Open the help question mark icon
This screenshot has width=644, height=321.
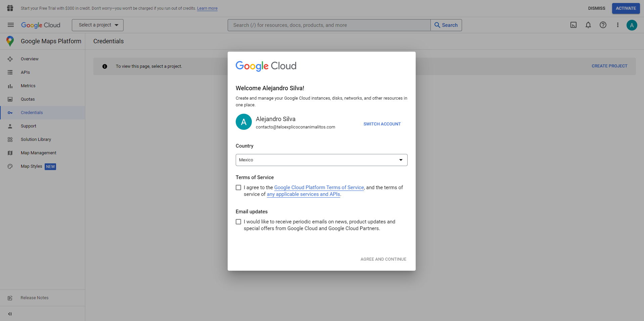[x=603, y=25]
